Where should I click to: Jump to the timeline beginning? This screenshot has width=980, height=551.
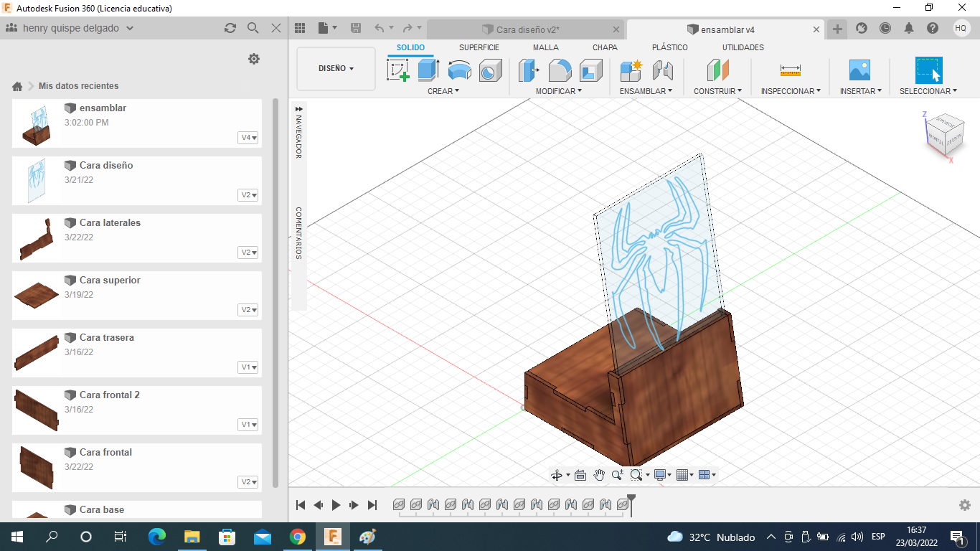coord(301,505)
